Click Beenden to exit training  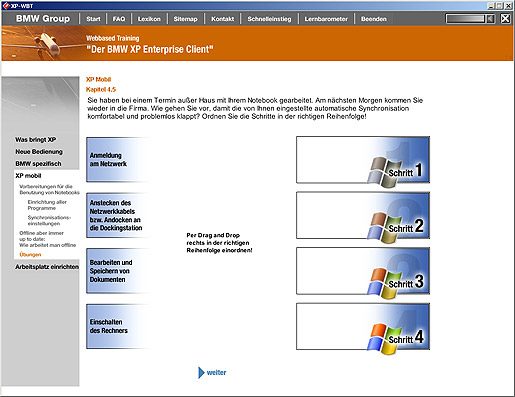pos(374,19)
